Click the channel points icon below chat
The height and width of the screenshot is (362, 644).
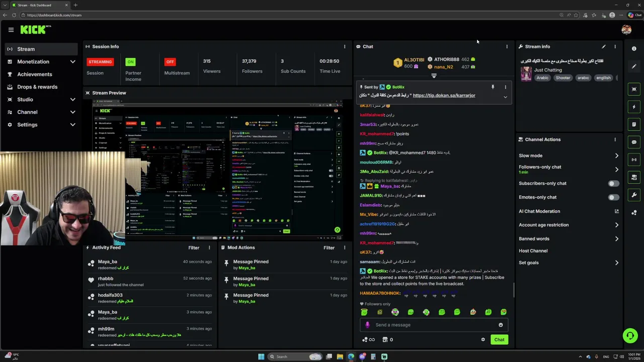pyautogui.click(x=365, y=339)
